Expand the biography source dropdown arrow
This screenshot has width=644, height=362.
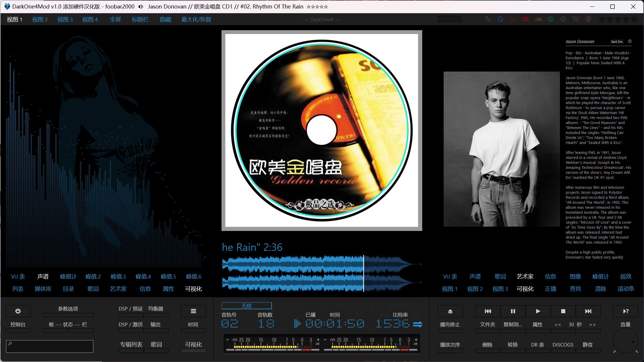point(630,41)
